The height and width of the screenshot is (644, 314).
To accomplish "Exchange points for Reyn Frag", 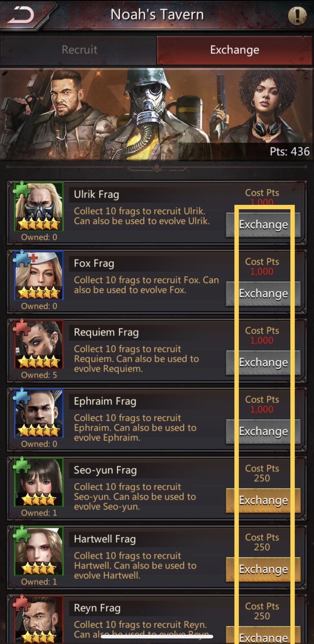I will tap(263, 635).
